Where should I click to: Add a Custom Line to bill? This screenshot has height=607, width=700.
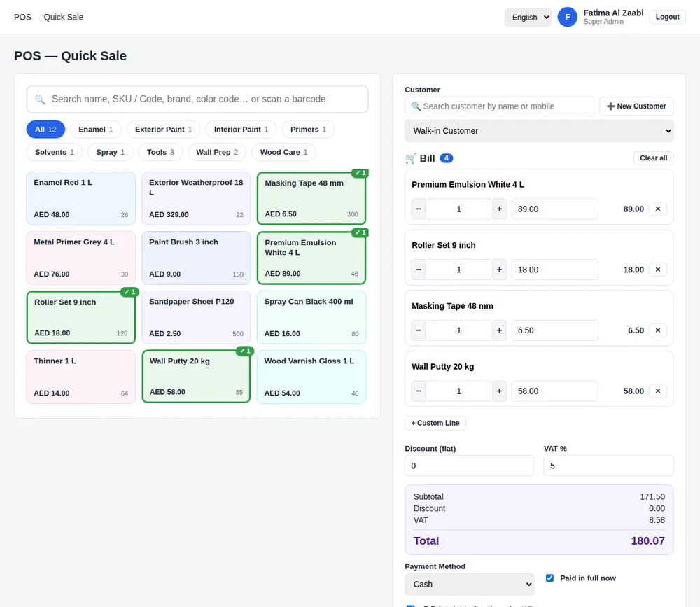click(435, 423)
